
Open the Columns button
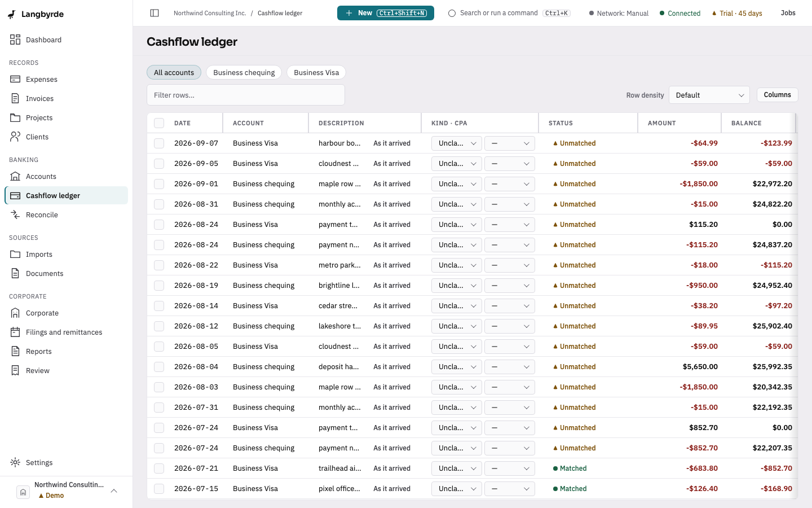point(777,95)
